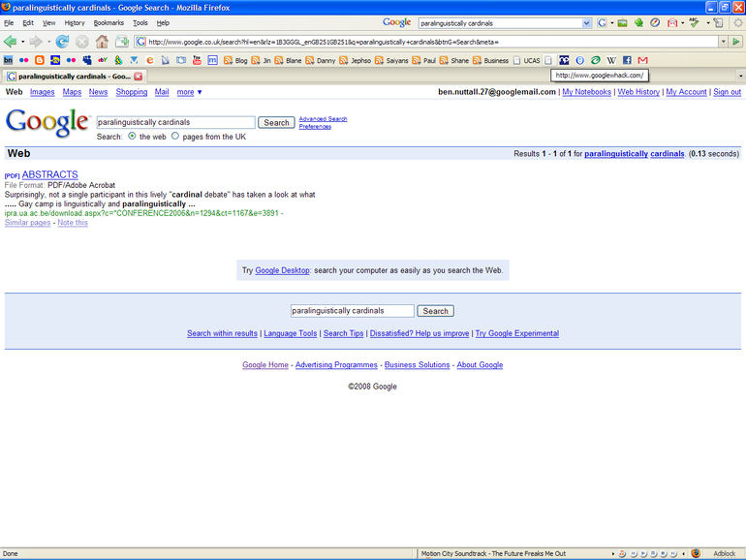The image size is (746, 560).
Task: Close the 'paralinguistically cardinals' tab
Action: [x=138, y=77]
